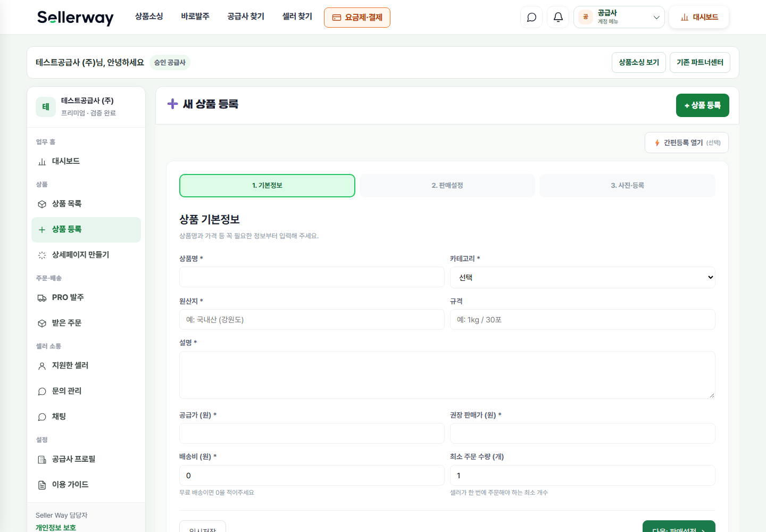Open the 카테고리 select dropdown

[582, 277]
